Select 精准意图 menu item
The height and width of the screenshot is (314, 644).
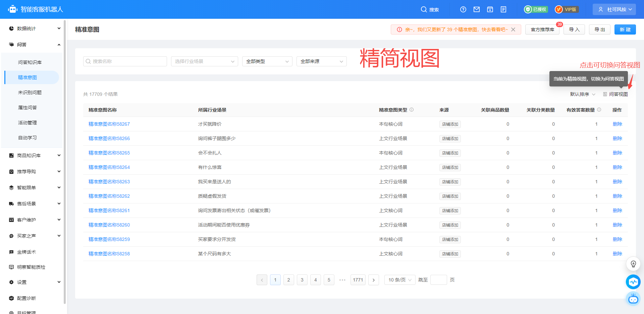[x=32, y=77]
